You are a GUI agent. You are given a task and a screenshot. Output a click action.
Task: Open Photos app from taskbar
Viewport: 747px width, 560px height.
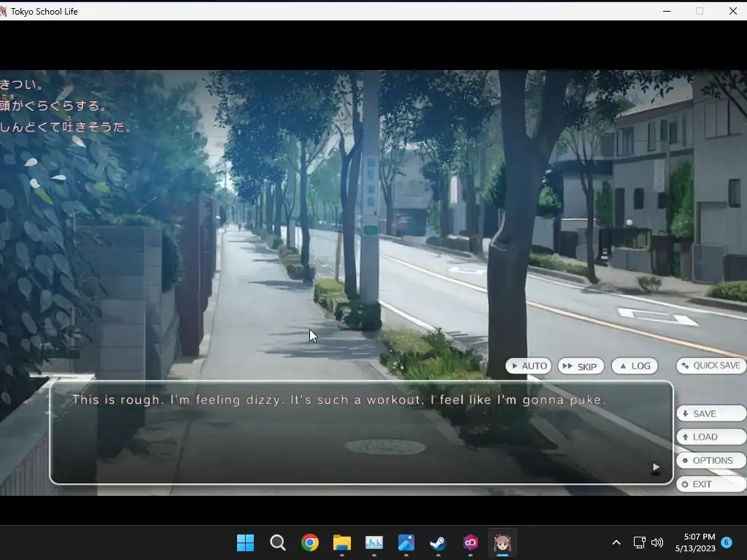coord(406,542)
